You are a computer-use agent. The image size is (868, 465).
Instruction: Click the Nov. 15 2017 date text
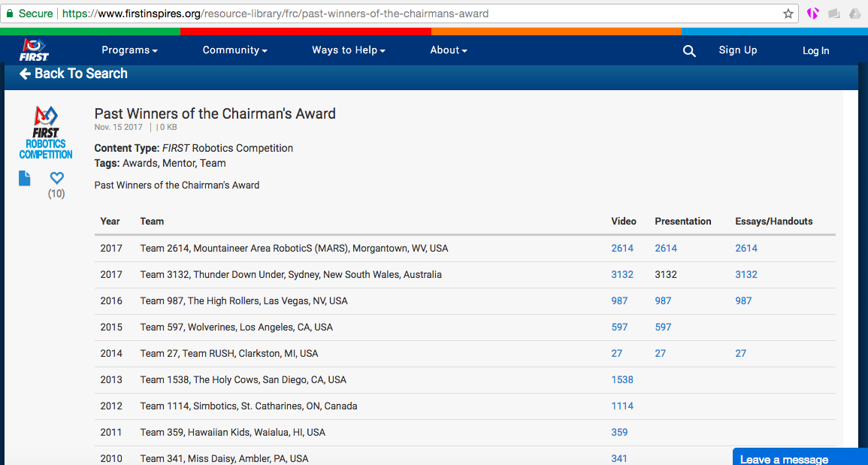pos(118,127)
